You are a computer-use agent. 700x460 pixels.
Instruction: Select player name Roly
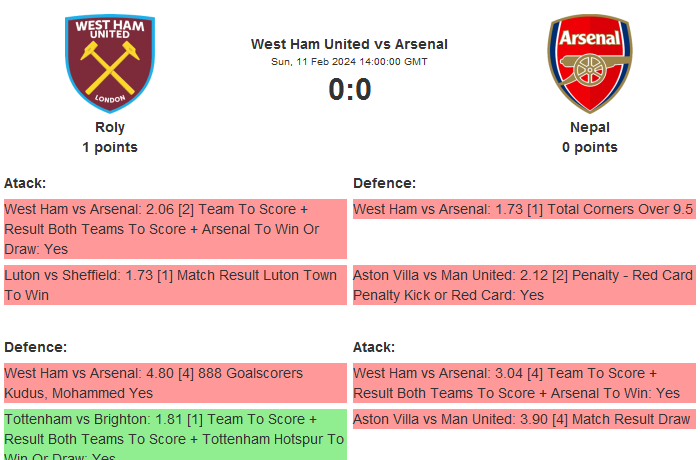pos(110,127)
